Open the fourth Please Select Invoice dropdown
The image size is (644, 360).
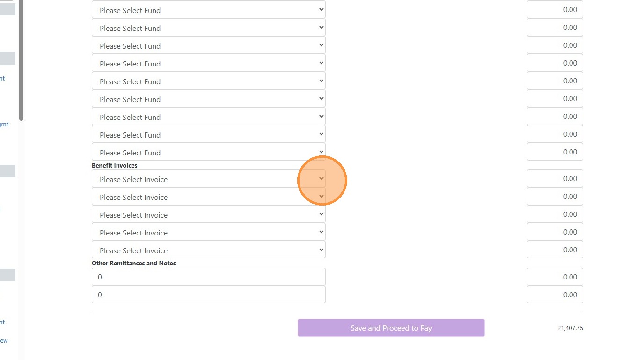pyautogui.click(x=208, y=233)
